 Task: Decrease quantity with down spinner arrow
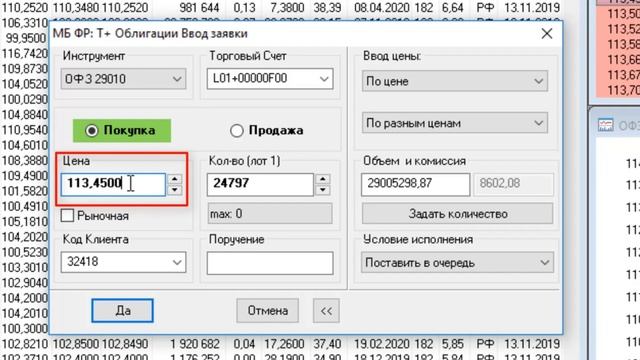[x=323, y=190]
